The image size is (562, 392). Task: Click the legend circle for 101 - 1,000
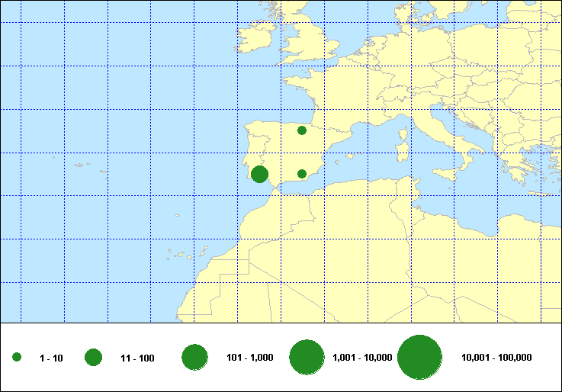tap(195, 357)
